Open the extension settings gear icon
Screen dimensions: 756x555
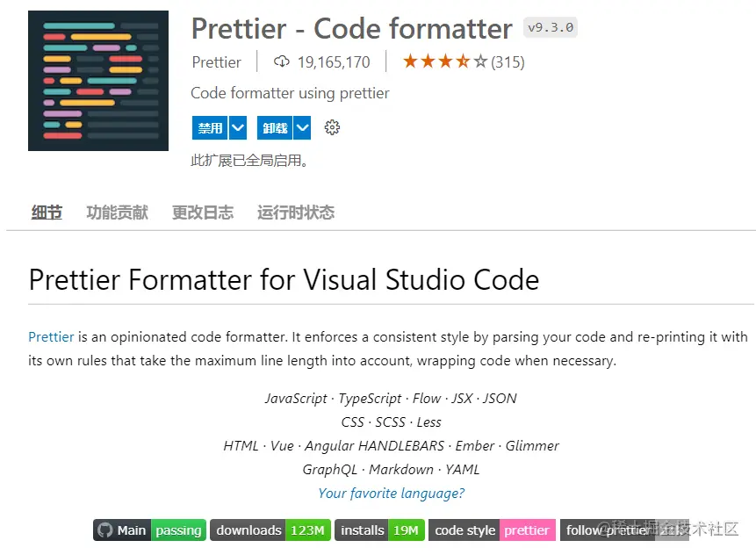pyautogui.click(x=332, y=127)
